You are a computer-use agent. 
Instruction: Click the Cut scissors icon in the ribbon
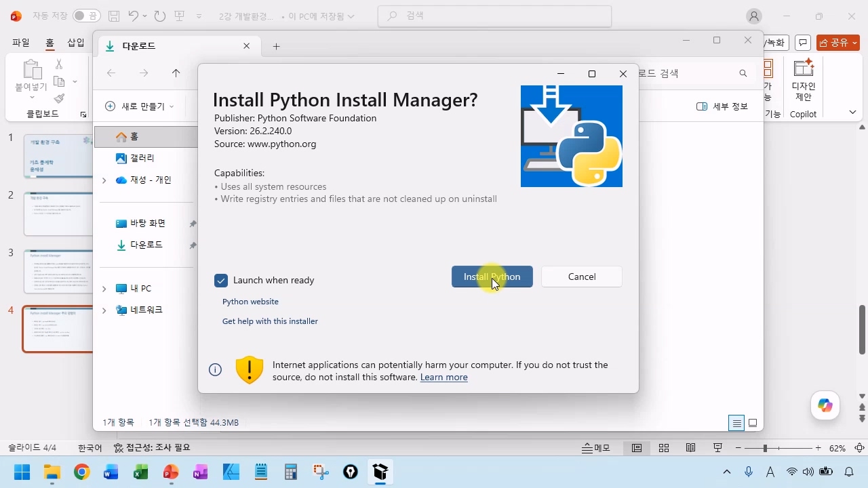click(59, 64)
